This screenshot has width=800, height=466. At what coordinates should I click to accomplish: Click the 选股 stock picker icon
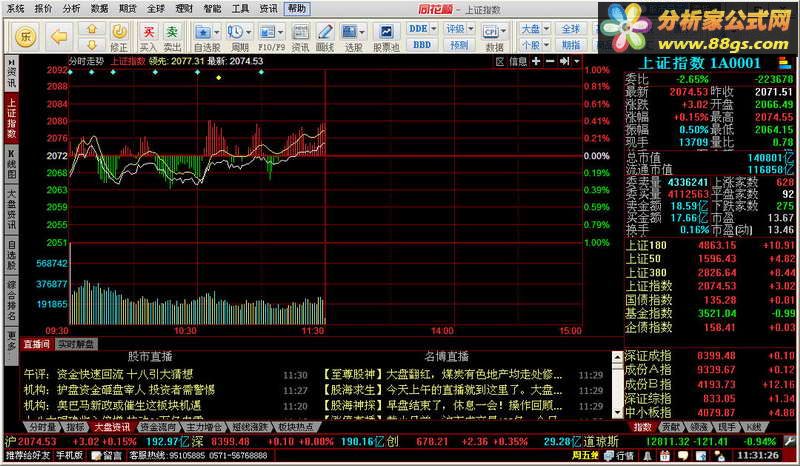coord(349,32)
